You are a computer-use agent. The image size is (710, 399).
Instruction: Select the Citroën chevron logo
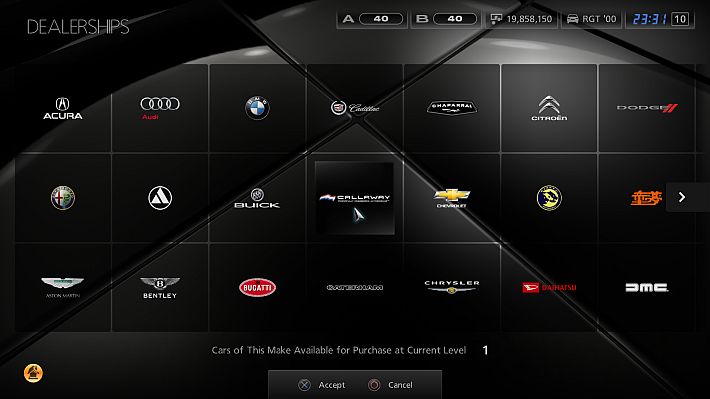[x=549, y=108]
